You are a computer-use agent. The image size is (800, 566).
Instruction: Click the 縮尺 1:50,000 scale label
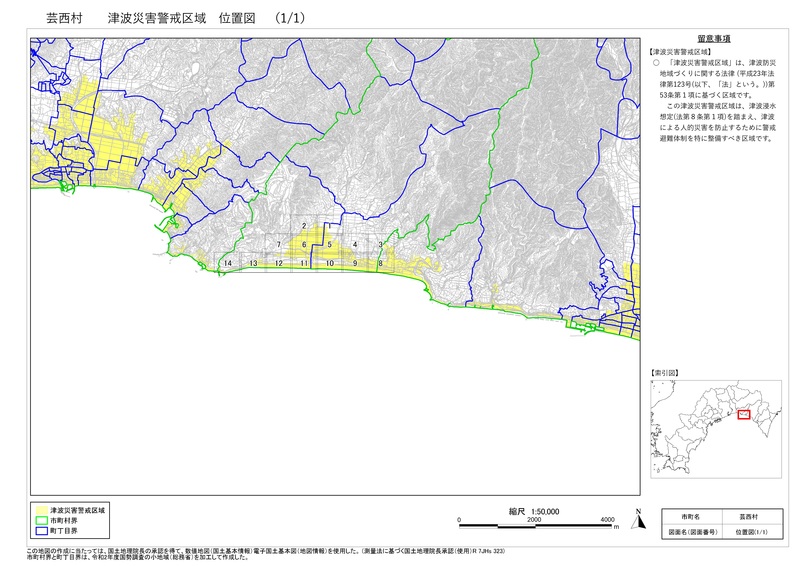coord(534,511)
